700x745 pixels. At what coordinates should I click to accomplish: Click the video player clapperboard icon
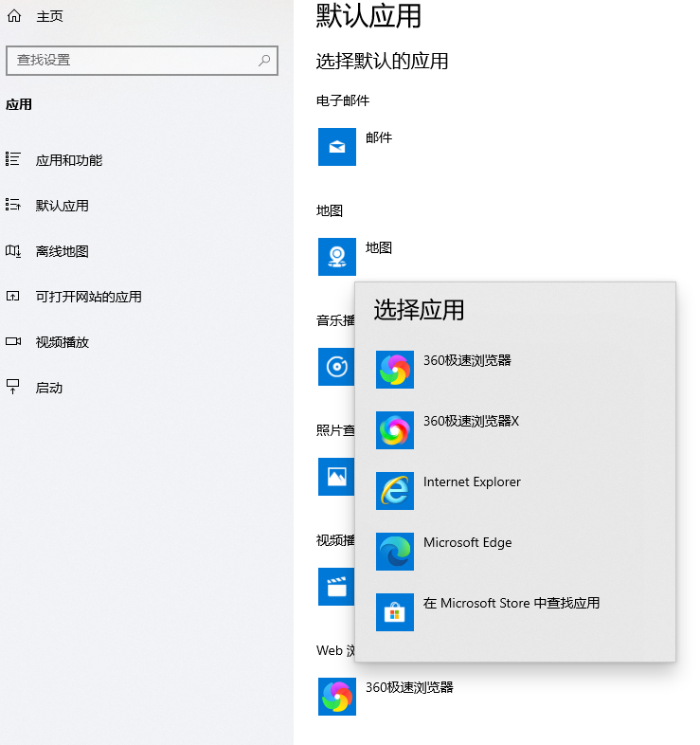pyautogui.click(x=336, y=587)
